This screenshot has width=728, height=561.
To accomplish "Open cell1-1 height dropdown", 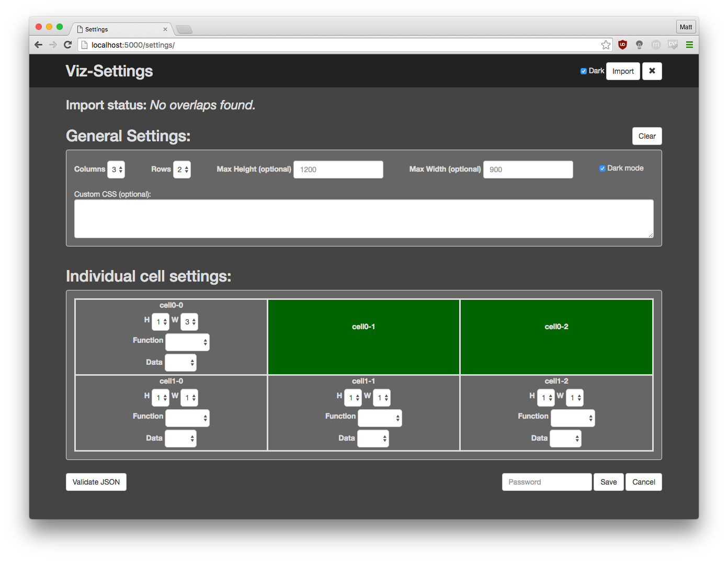I will tap(353, 398).
